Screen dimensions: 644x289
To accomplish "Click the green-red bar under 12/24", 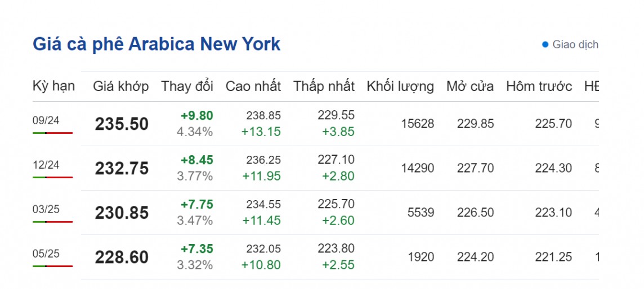I will point(53,177).
